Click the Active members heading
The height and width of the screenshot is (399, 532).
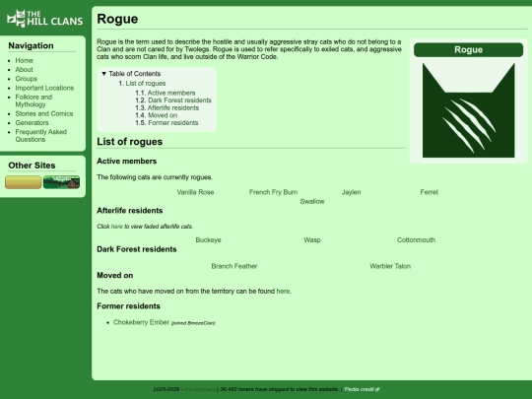(x=126, y=162)
